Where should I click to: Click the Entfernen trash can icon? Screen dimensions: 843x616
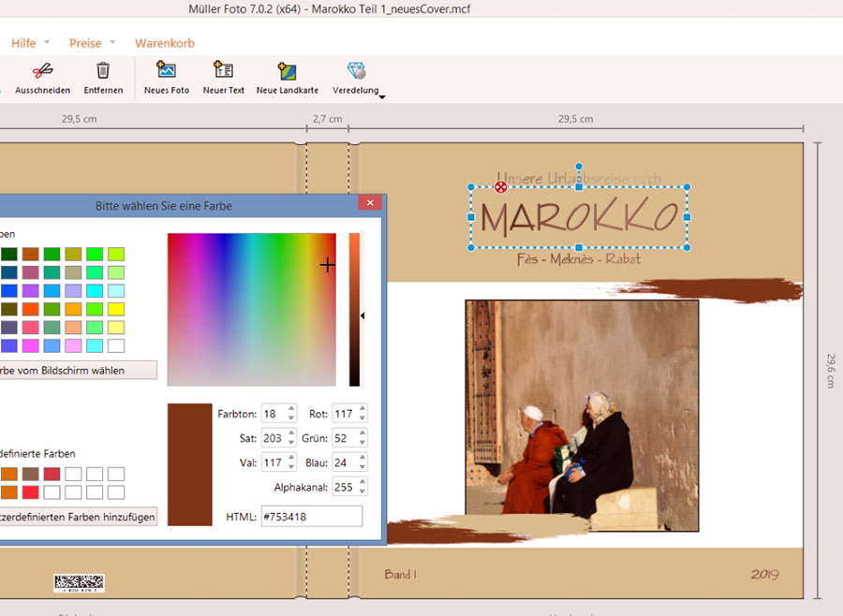103,71
